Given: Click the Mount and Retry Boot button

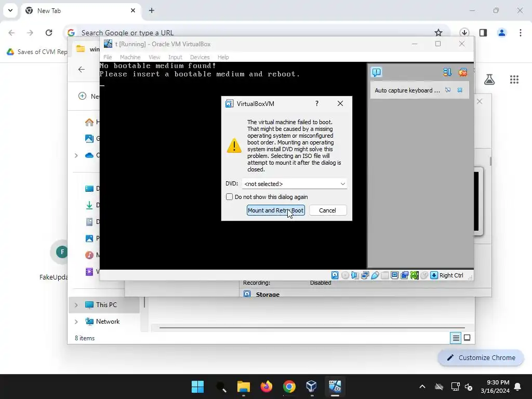Looking at the screenshot, I should pos(275,210).
